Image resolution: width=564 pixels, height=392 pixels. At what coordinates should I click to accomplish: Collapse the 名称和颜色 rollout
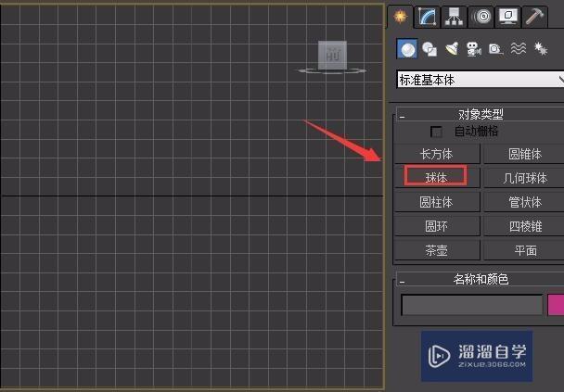tap(481, 279)
